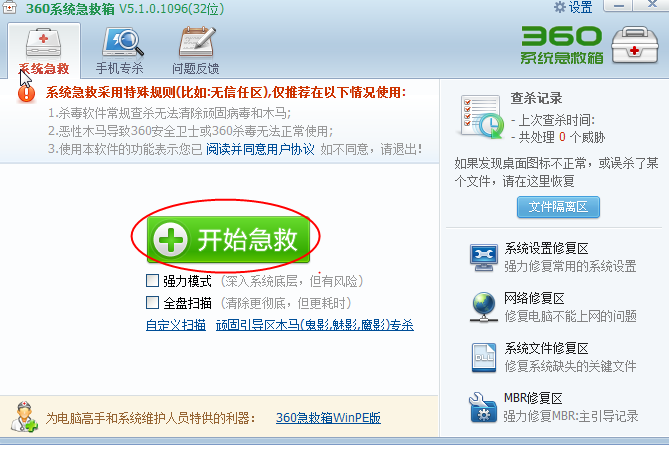The width and height of the screenshot is (669, 449).
Task: Open the 手机专杀 magnifier icon
Action: [122, 42]
